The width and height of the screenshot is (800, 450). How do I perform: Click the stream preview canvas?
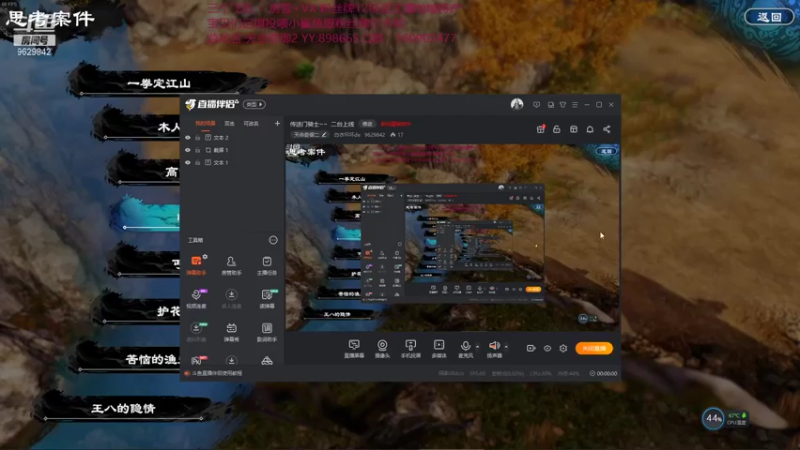[x=453, y=237]
